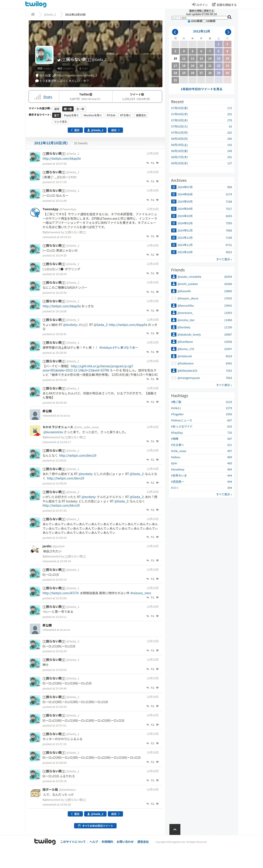Expand Hashtags list with すべて表示

tap(224, 494)
